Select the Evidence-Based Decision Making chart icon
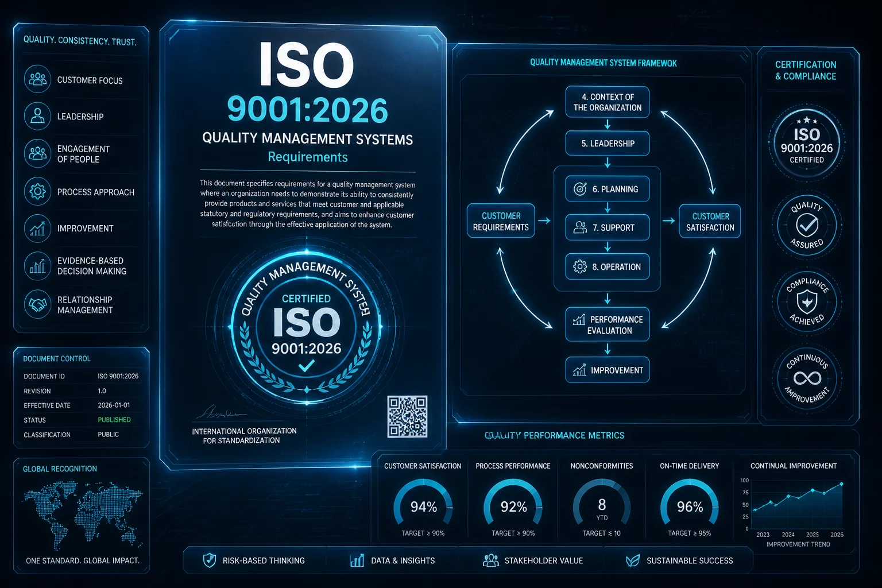The height and width of the screenshot is (588, 882). tap(37, 265)
